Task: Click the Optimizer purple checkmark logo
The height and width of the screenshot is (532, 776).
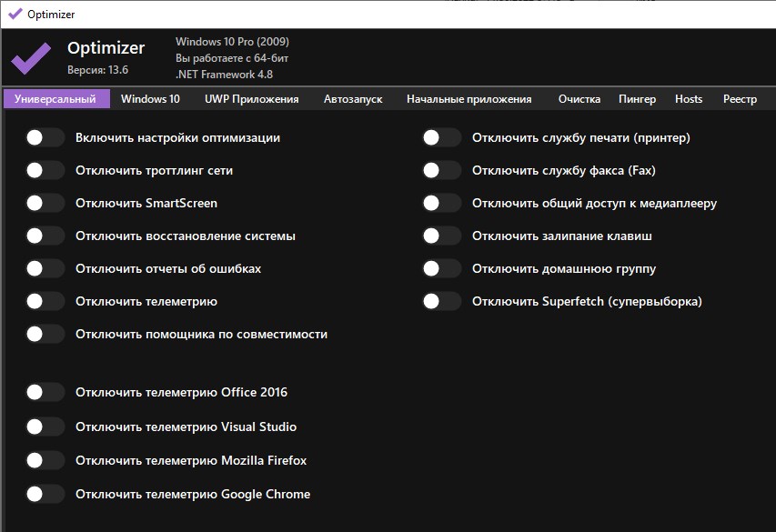Action: click(x=31, y=59)
